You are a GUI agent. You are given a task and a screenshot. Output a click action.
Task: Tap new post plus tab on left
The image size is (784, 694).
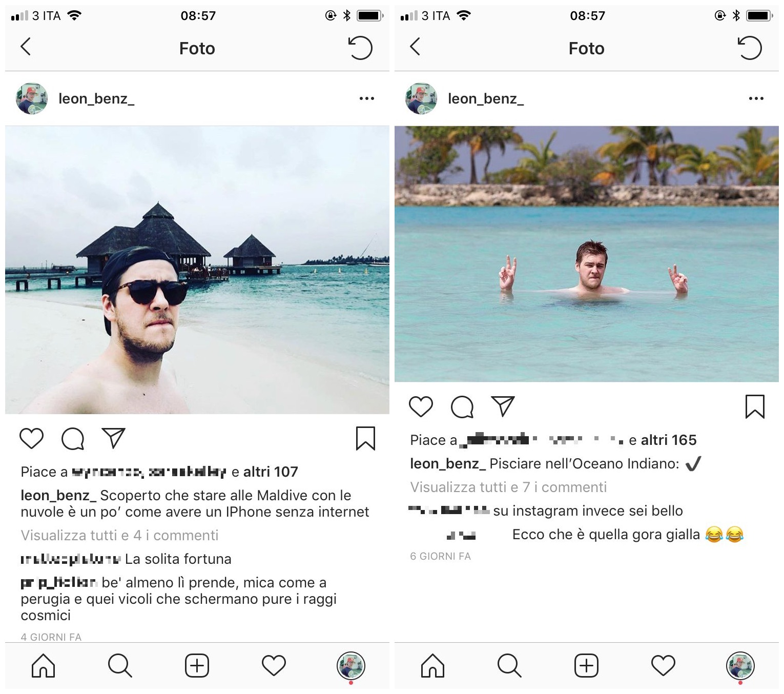[x=197, y=666]
